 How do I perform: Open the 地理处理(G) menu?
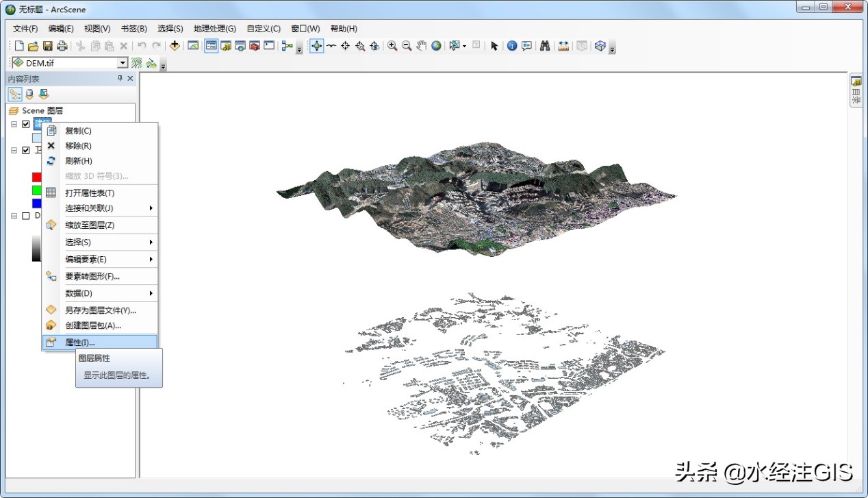214,29
